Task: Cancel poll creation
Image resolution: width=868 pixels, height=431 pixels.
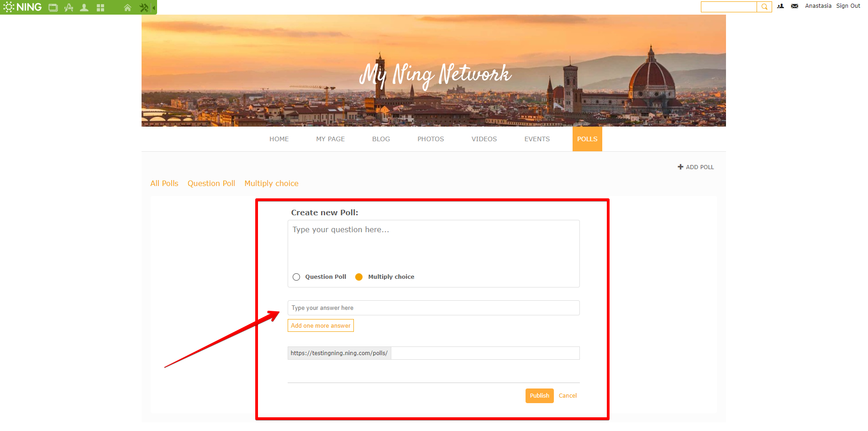Action: click(x=568, y=396)
